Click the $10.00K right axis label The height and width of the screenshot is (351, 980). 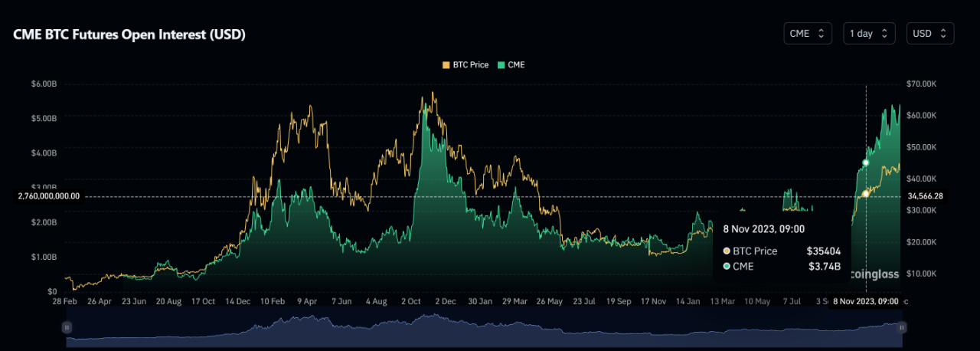pyautogui.click(x=923, y=273)
